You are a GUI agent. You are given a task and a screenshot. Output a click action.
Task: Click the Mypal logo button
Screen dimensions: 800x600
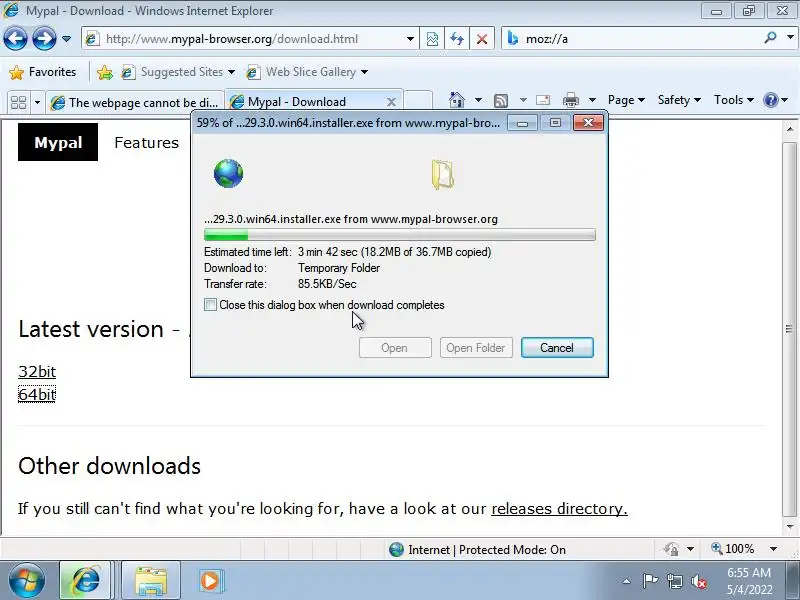(58, 142)
